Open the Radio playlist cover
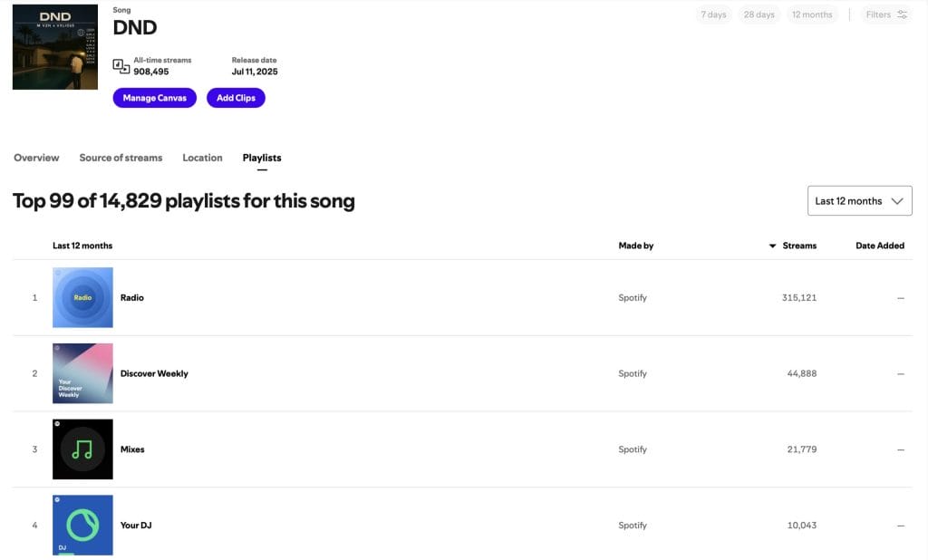The height and width of the screenshot is (560, 928). (82, 297)
